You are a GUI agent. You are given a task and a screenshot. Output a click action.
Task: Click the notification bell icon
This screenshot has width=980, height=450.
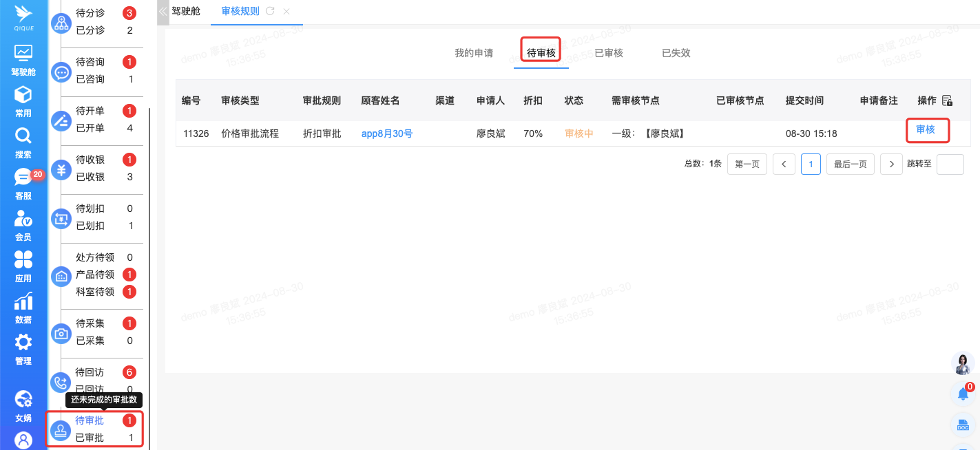point(963,394)
